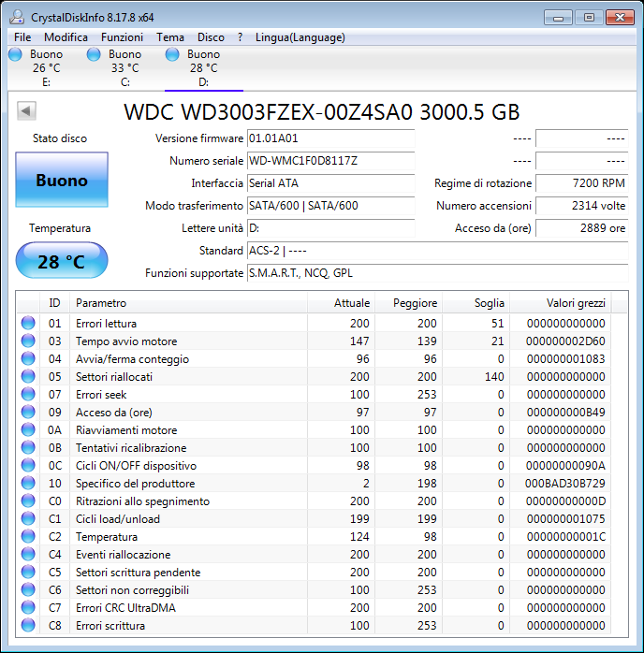Switch to disk E: tab at 26 °C

click(47, 68)
